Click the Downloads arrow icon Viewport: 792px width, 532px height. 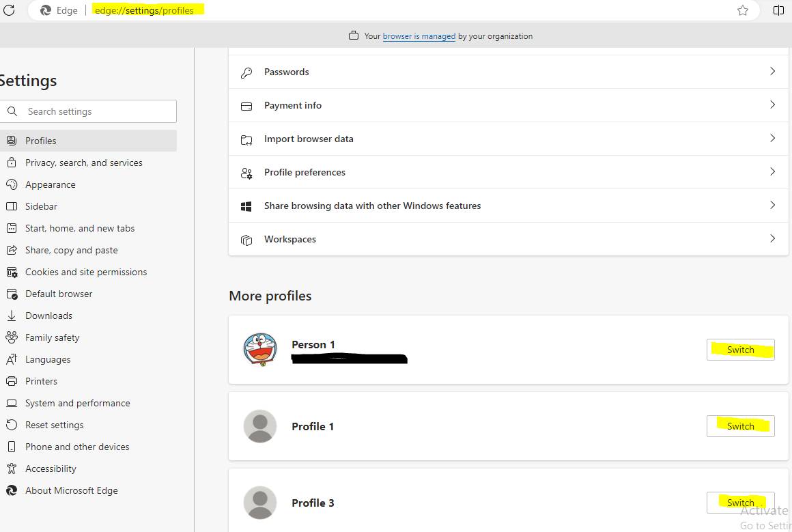[12, 316]
